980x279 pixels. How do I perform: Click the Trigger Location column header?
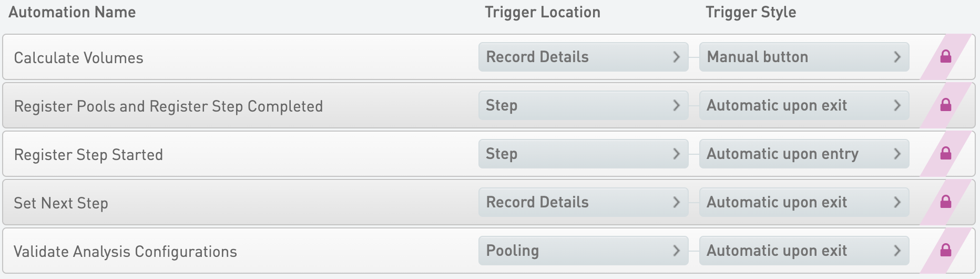[543, 12]
